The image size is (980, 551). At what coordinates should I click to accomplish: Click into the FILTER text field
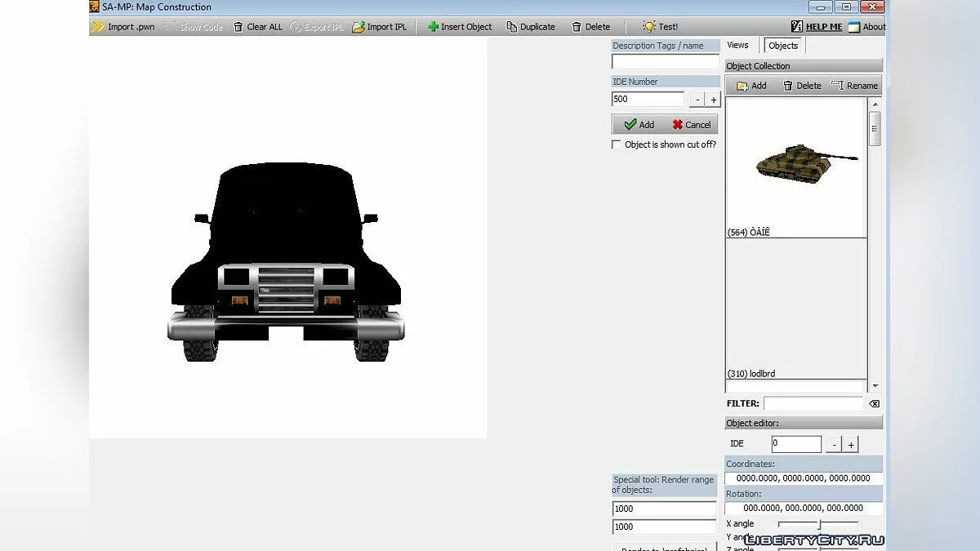tap(813, 404)
